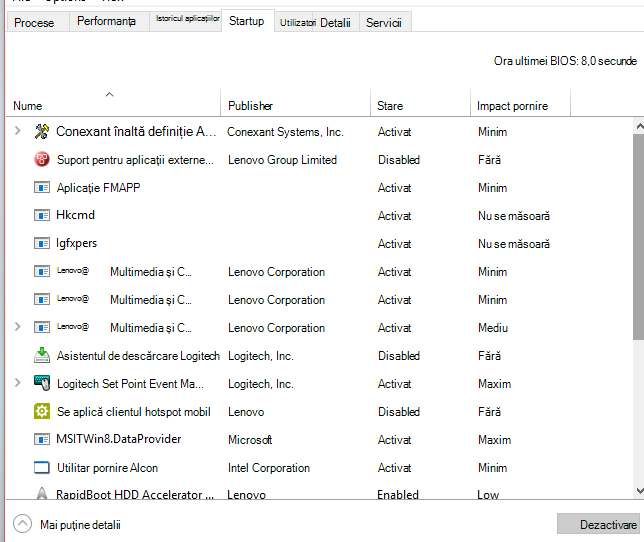Click icon of Lenovo Multimedia row with Mediu impact

(x=42, y=327)
